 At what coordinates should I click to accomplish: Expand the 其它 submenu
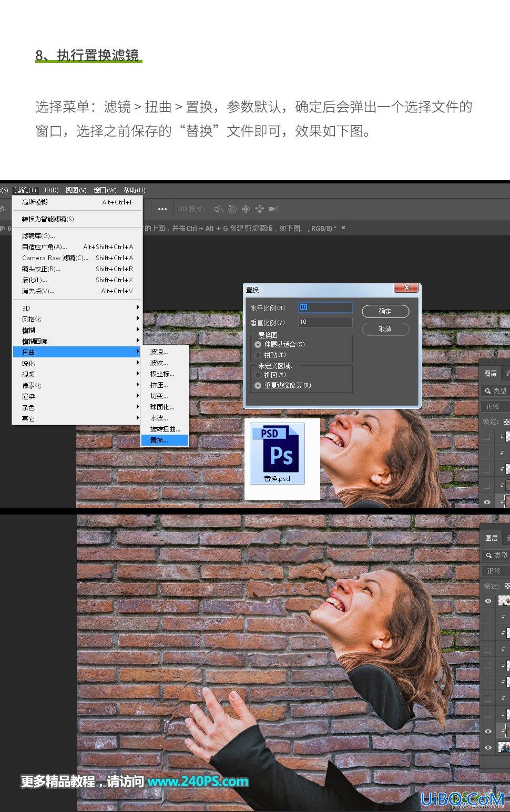click(x=77, y=418)
